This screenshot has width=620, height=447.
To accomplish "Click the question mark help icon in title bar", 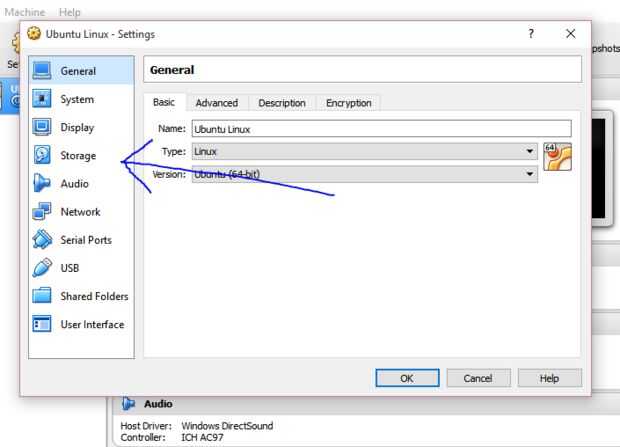I will 531,34.
